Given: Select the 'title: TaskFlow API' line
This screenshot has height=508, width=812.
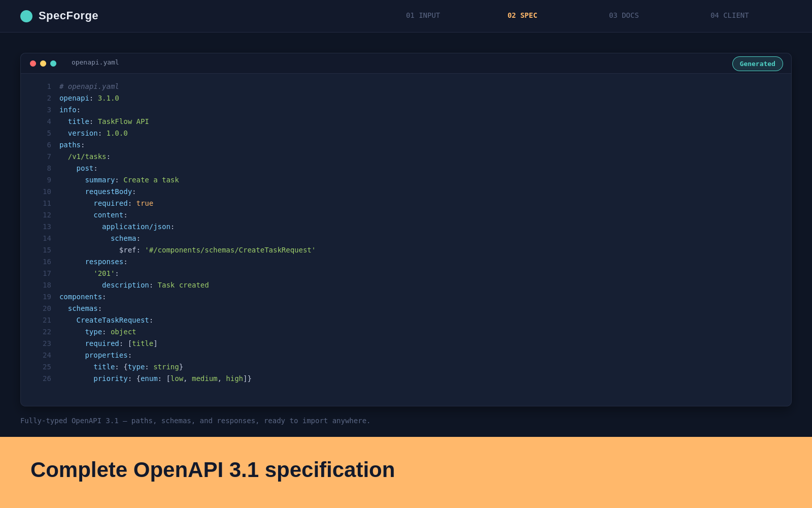Looking at the screenshot, I should [108, 121].
